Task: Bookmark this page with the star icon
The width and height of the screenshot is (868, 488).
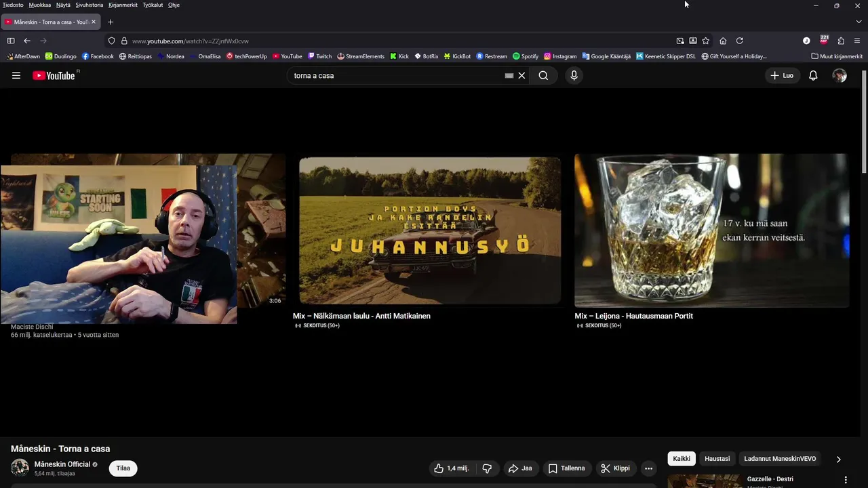Action: (x=706, y=41)
